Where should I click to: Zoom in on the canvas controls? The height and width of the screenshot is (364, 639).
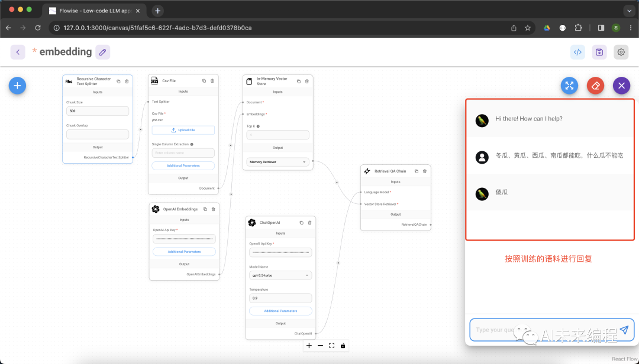coord(309,346)
